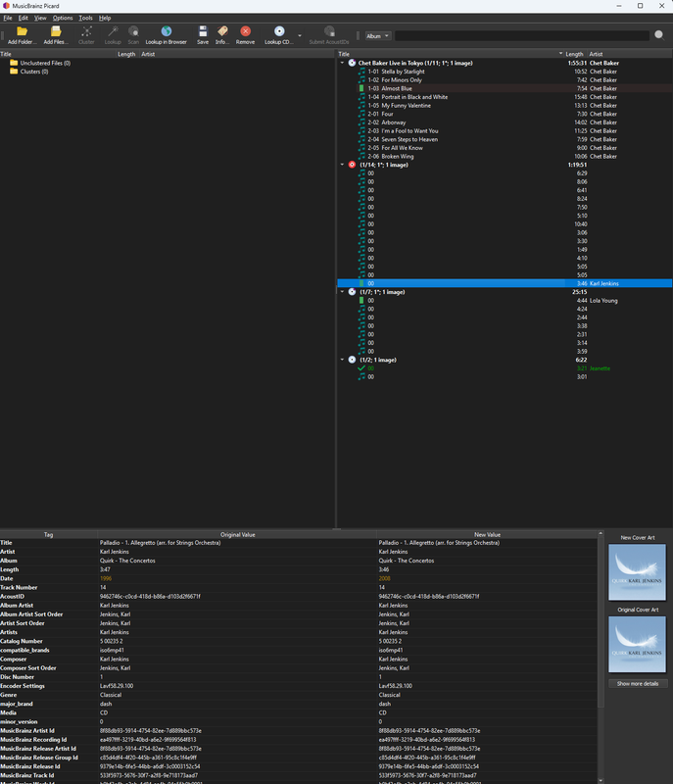Click the New Cover Art thumbnail
This screenshot has height=784, width=673.
click(x=637, y=572)
